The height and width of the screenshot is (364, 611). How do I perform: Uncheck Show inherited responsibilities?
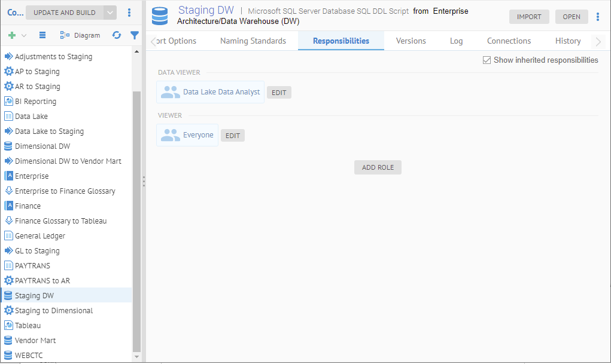pos(487,60)
